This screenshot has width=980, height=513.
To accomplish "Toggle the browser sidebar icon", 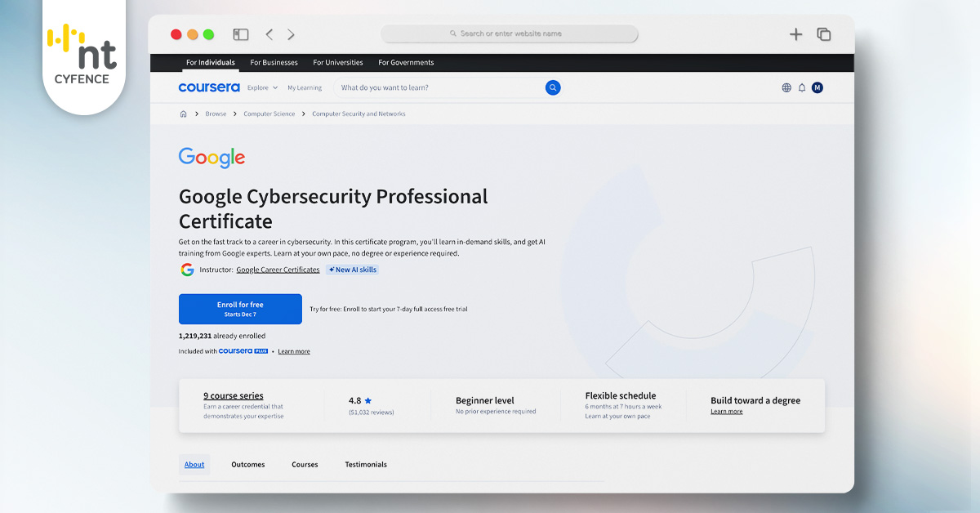I will (241, 34).
